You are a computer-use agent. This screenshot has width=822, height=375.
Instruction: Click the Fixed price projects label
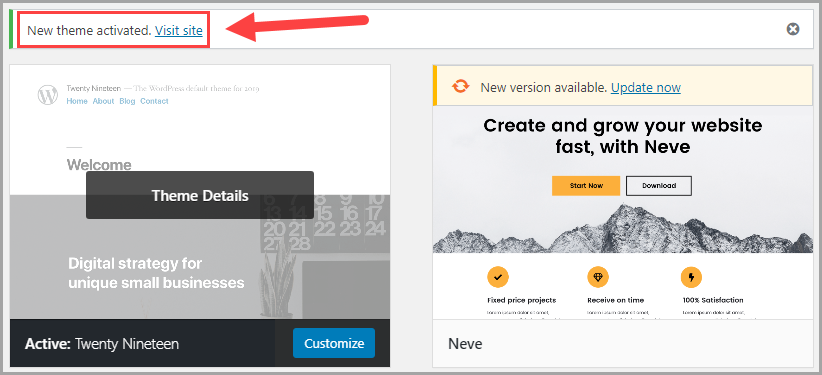point(522,301)
